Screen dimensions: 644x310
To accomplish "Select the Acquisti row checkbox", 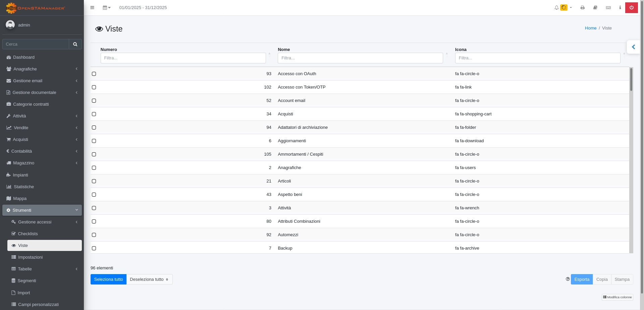I will 94,114.
